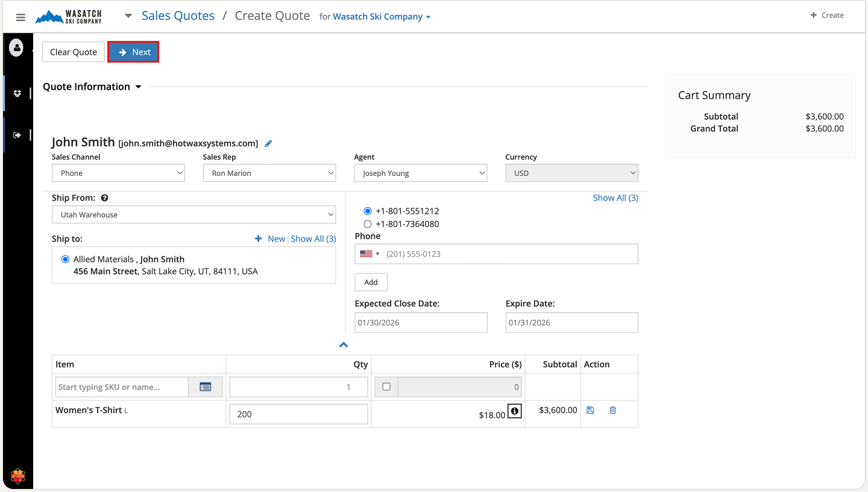Image resolution: width=868 pixels, height=492 pixels.
Task: Show price info for Women's T-Shirt
Action: [x=514, y=411]
